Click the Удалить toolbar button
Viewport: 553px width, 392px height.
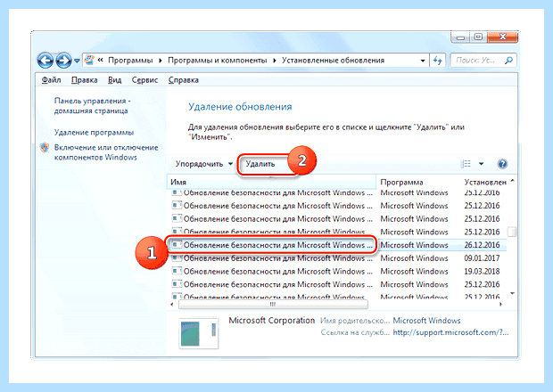tap(260, 164)
